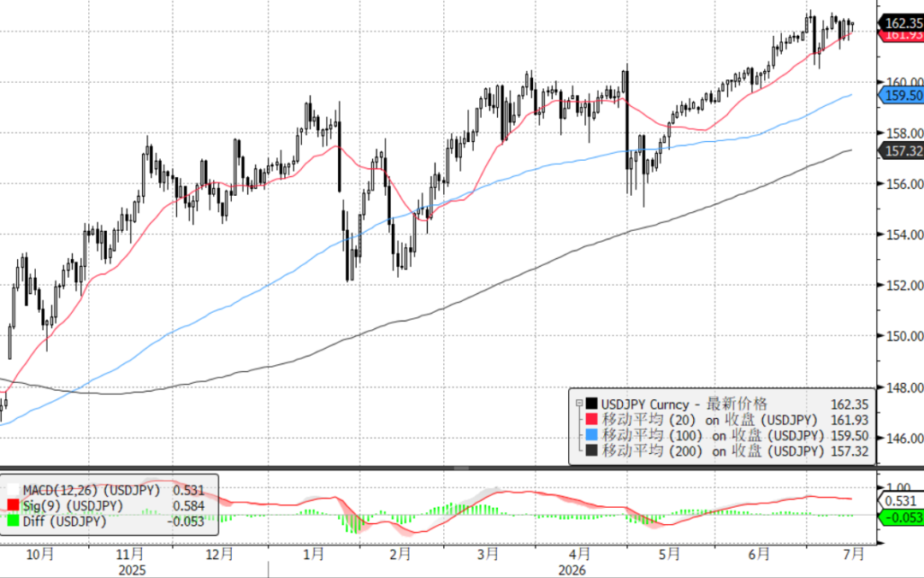Click the green -0.053 Diff value tag
Viewport: 924px width, 578px height.
[x=901, y=517]
